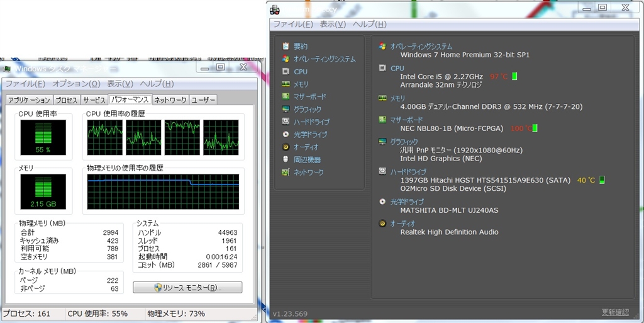
Task: Open the 要約 summary icon in Speccy sidebar
Action: 286,46
